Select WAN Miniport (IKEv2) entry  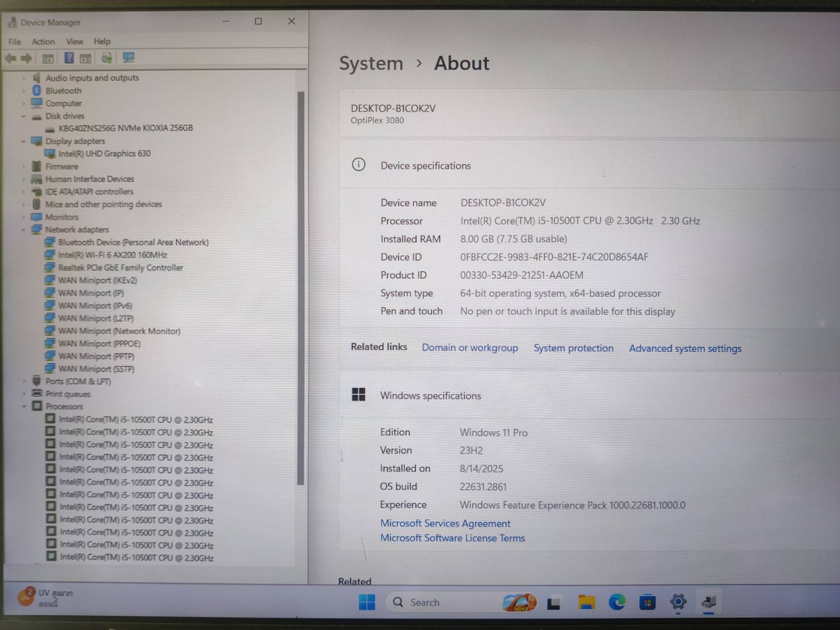click(97, 280)
